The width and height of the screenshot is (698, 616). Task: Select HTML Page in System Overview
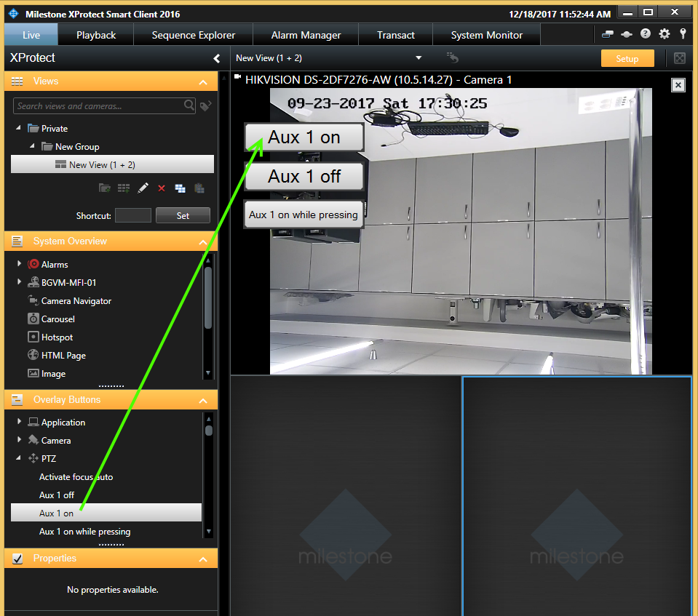pyautogui.click(x=63, y=356)
